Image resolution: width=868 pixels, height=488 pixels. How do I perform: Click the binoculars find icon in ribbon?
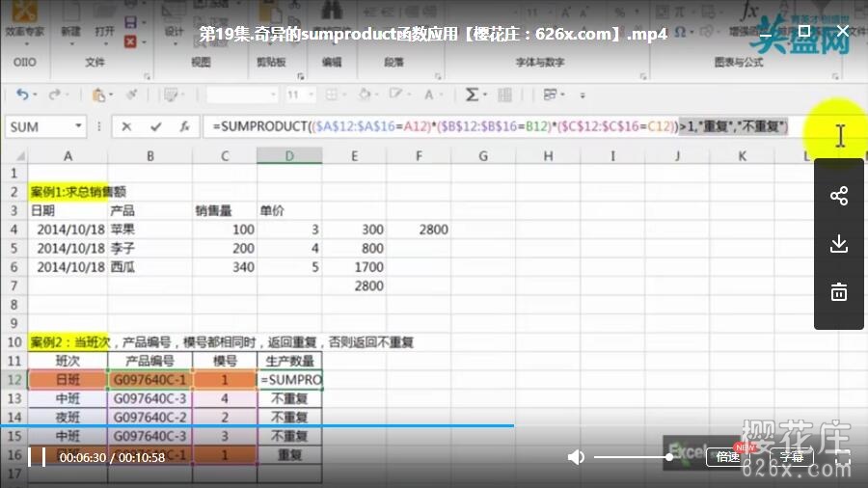[332, 11]
